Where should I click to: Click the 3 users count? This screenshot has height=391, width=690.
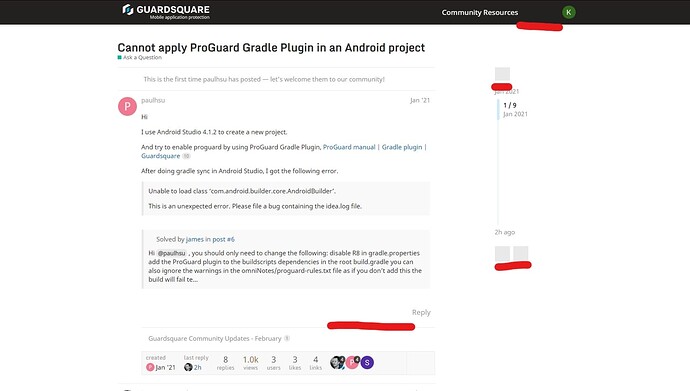click(x=273, y=362)
